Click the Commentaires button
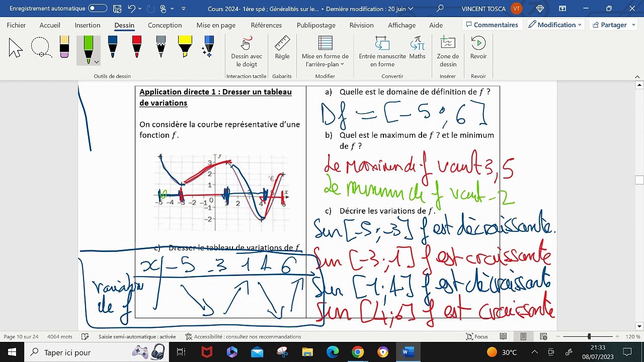 [492, 25]
